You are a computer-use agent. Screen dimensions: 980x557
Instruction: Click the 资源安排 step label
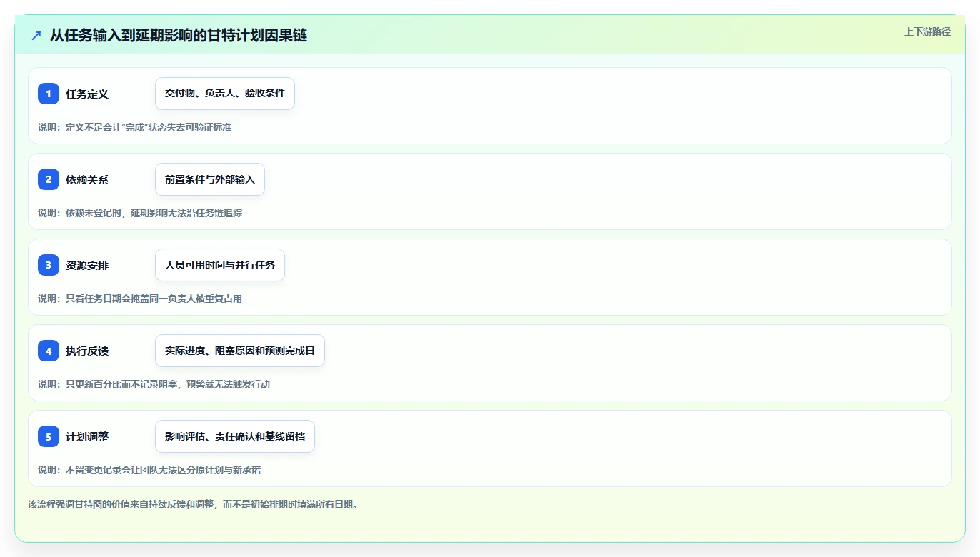[87, 265]
